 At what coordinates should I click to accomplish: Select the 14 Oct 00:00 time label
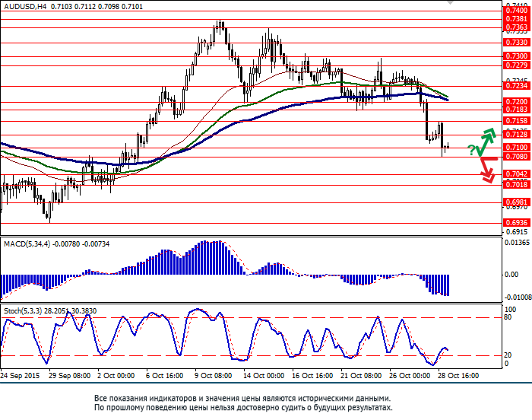pos(264,376)
